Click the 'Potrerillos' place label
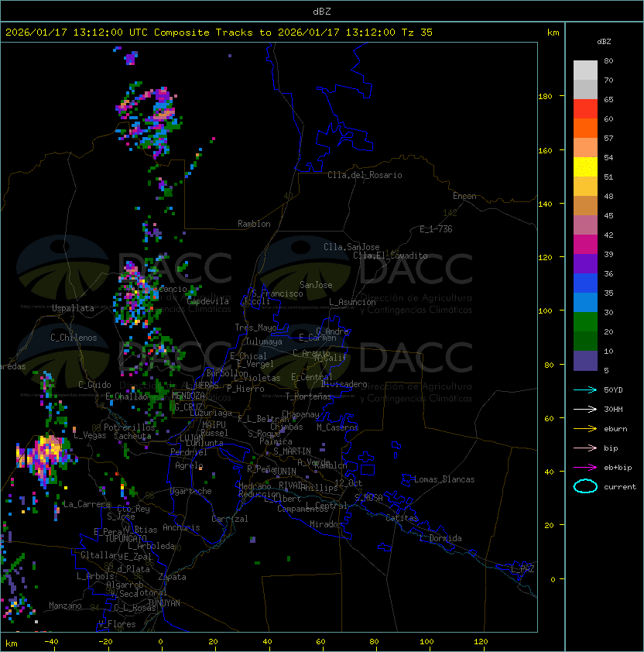The width and height of the screenshot is (644, 652). pos(129,427)
